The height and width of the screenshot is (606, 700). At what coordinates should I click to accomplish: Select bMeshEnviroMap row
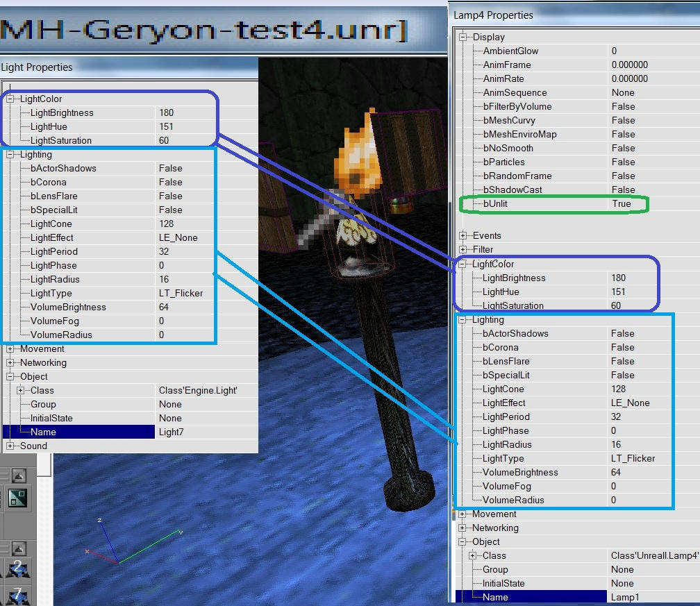pyautogui.click(x=581, y=135)
